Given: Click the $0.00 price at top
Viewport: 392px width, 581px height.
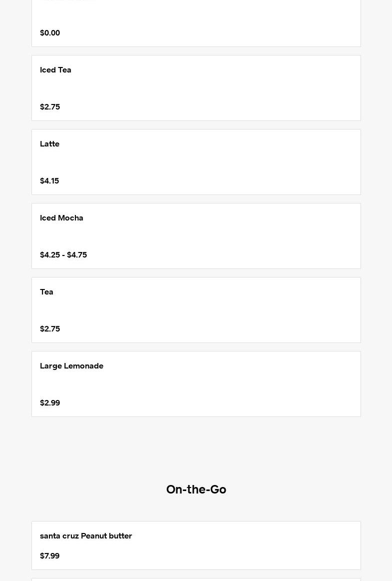Looking at the screenshot, I should (50, 33).
